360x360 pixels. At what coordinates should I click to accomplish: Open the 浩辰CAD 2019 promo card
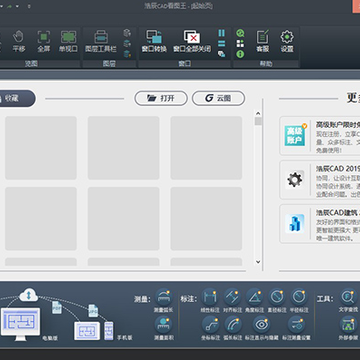[x=320, y=180]
